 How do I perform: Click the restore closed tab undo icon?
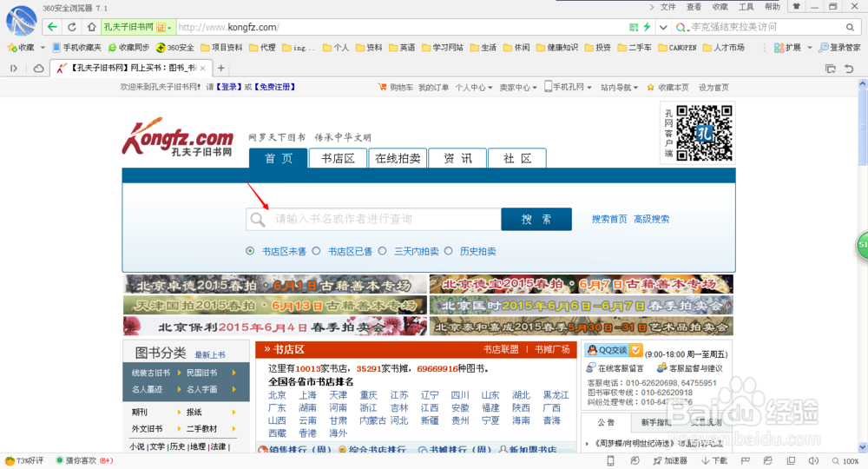pyautogui.click(x=849, y=69)
